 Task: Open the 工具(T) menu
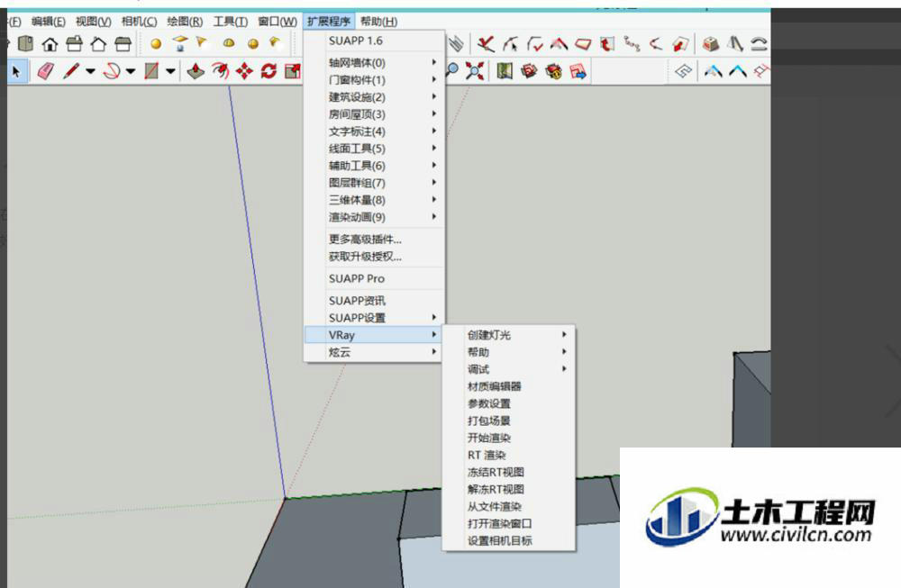[231, 22]
